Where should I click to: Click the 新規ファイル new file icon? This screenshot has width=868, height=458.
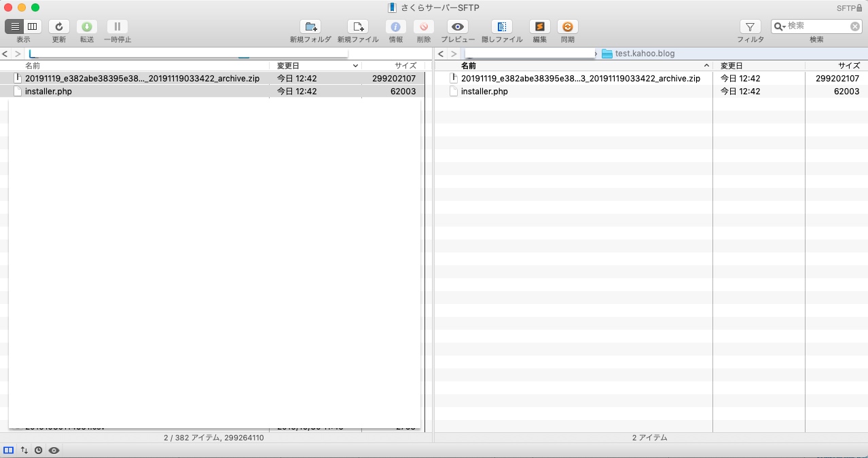(x=358, y=26)
